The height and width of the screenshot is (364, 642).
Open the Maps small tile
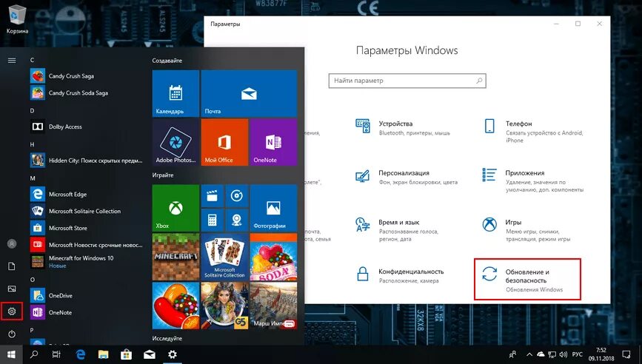pyautogui.click(x=237, y=220)
